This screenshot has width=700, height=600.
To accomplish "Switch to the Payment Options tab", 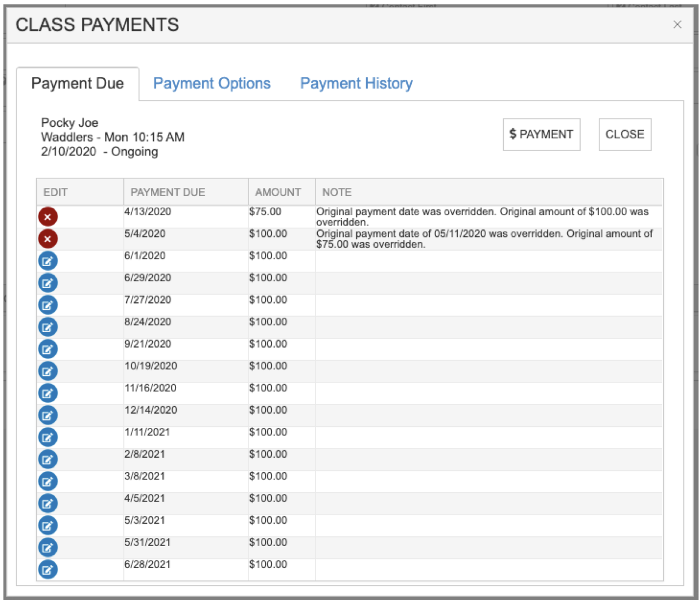I will (x=212, y=84).
